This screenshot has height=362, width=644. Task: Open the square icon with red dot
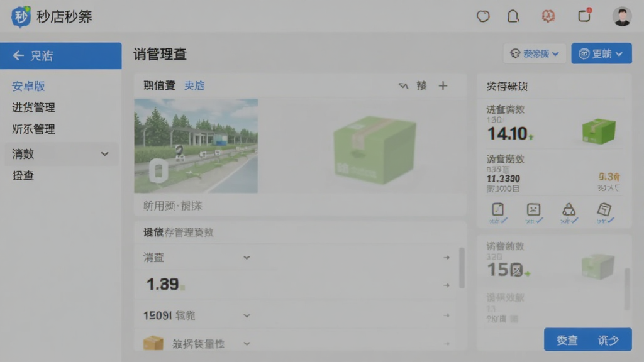point(584,15)
